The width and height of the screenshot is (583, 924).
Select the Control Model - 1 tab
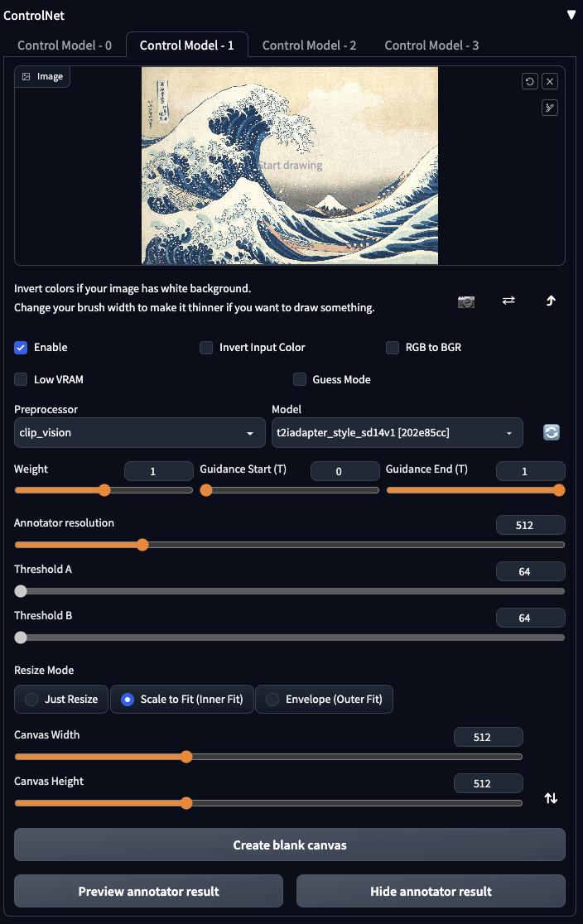point(187,46)
